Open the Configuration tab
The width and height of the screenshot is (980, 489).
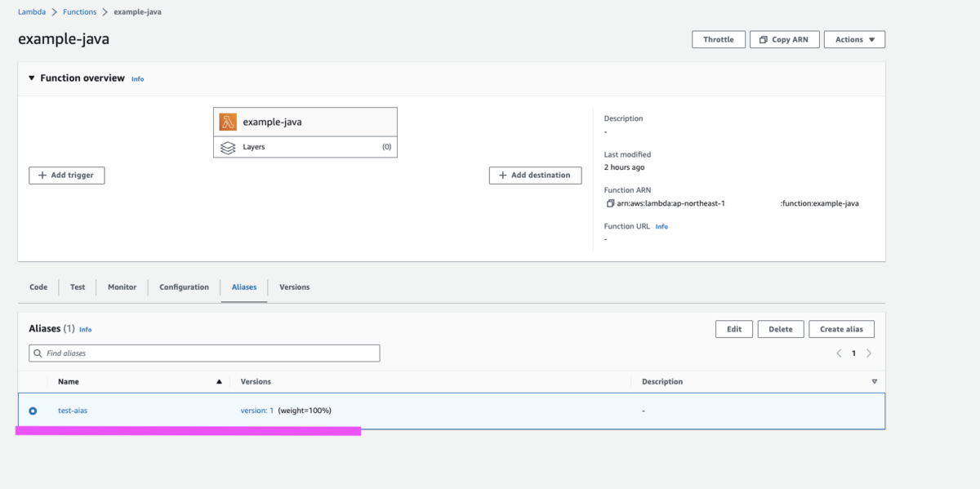click(x=184, y=287)
